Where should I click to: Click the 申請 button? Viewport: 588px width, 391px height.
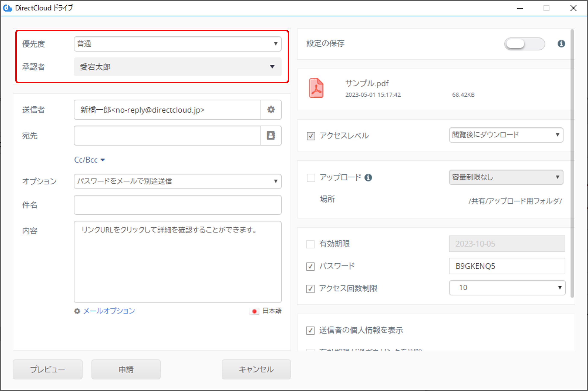coord(126,369)
